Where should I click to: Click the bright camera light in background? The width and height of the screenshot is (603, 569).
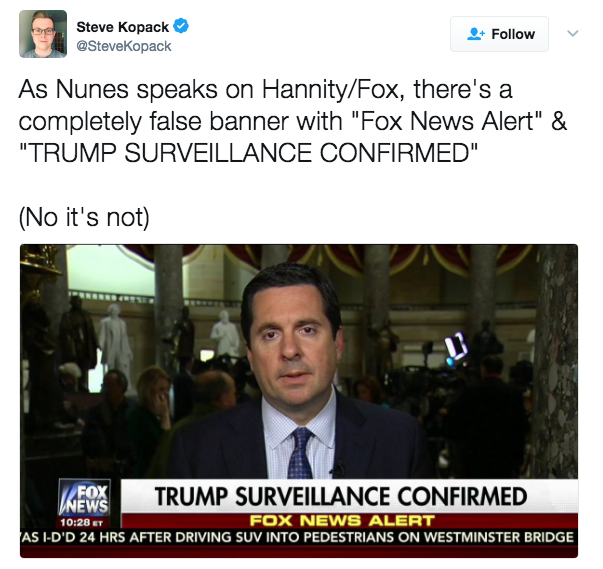456,348
